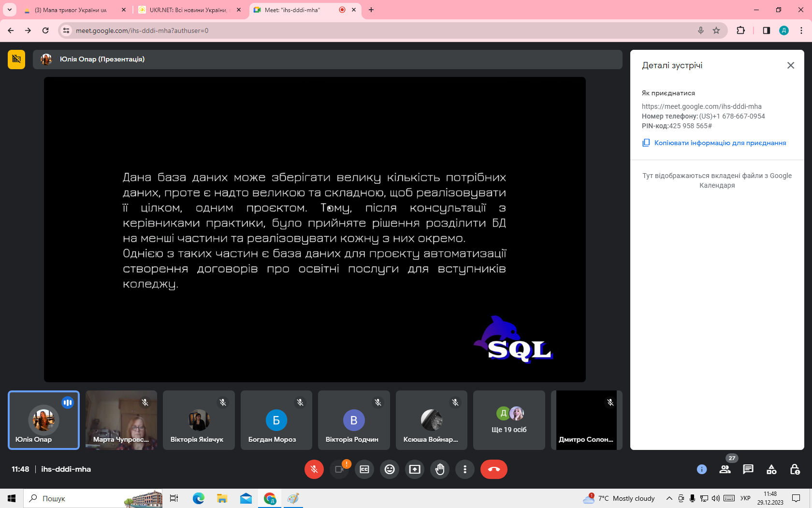Screen dimensions: 812x508
Task: Click Копіювати інформацію для приєднання
Action: [x=720, y=143]
